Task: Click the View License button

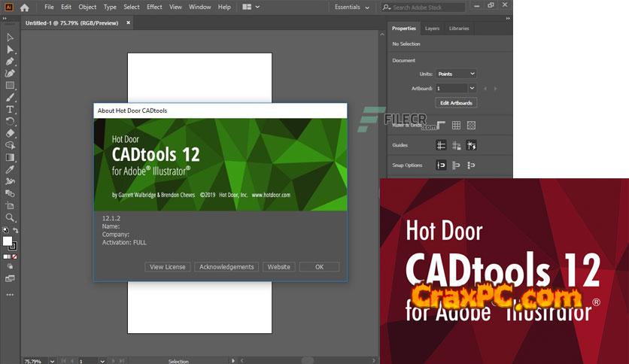Action: pos(168,266)
